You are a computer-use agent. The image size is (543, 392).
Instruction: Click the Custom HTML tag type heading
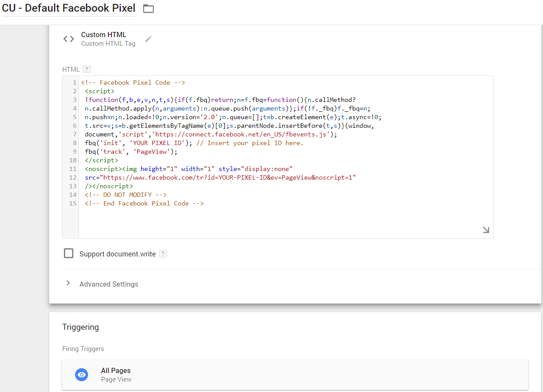[104, 35]
